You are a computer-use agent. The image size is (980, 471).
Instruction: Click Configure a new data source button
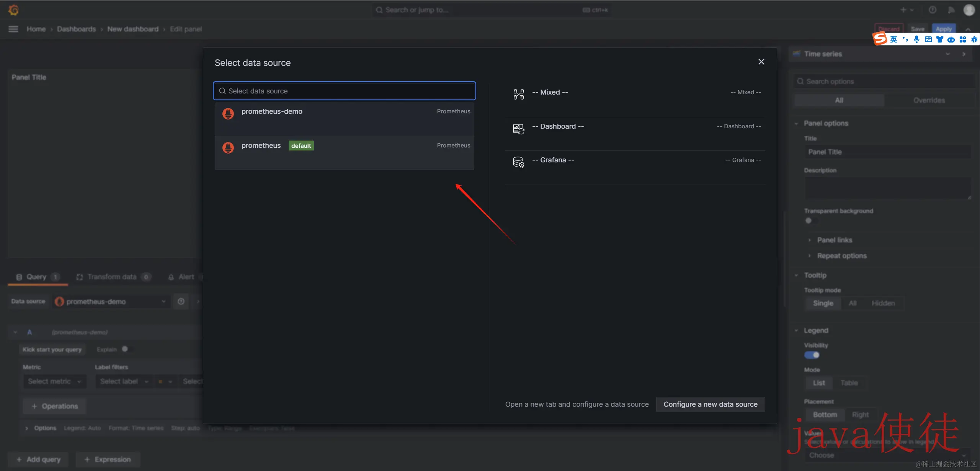[710, 404]
